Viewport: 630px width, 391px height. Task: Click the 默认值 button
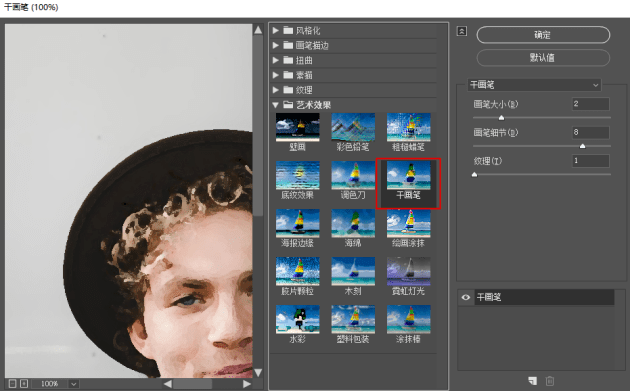coord(543,57)
